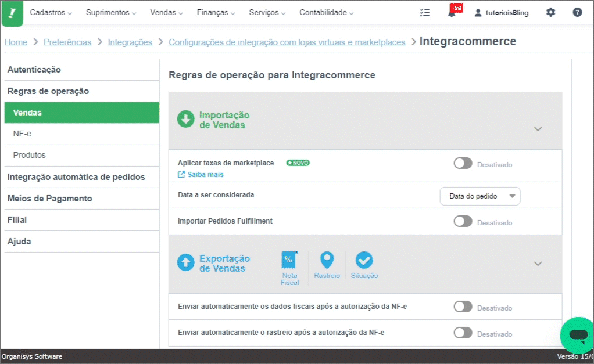Open the Finanças menu
Viewport: 594px width, 364px height.
pos(216,13)
